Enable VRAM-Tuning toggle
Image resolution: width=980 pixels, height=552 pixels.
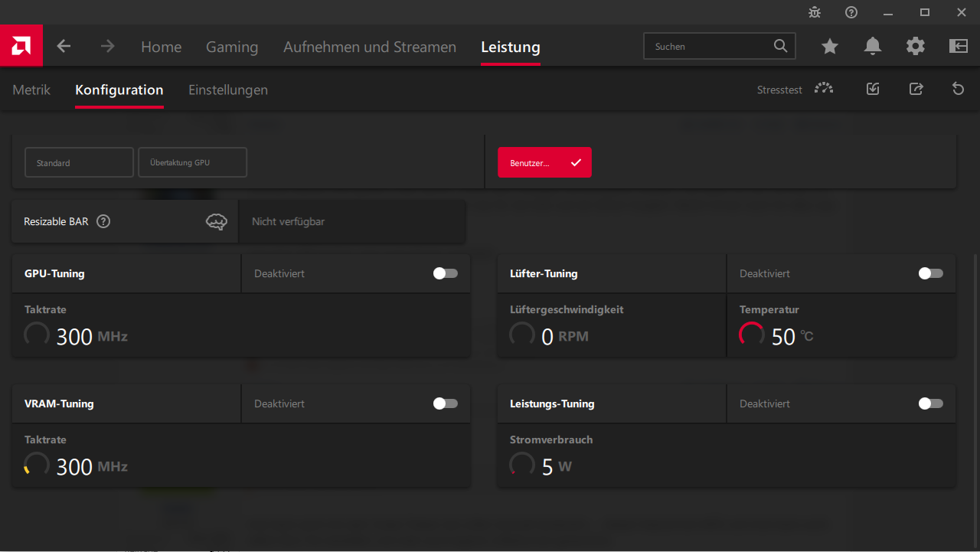(446, 403)
